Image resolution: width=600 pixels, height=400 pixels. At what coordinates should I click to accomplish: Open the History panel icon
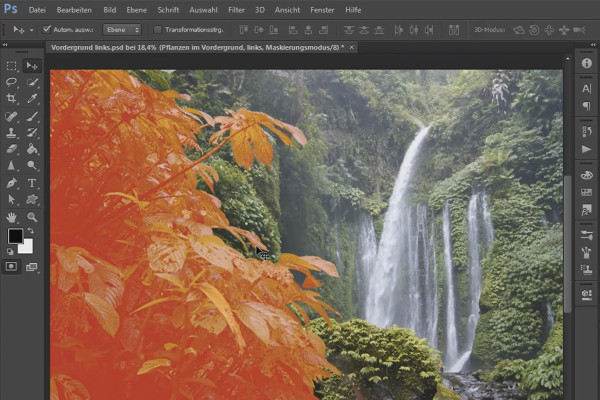pos(586,131)
